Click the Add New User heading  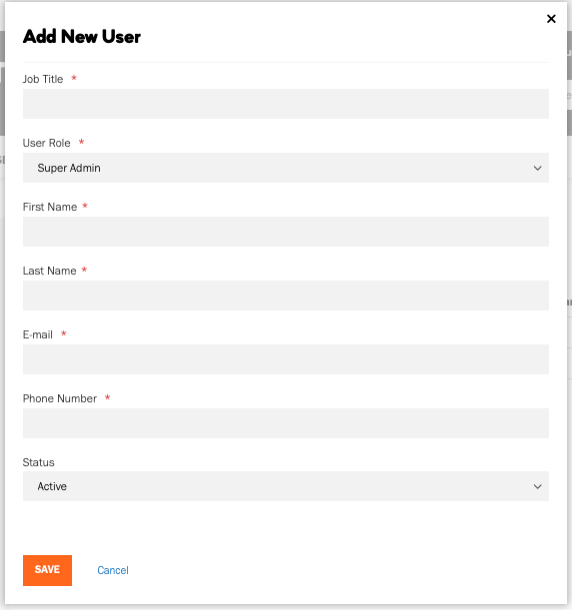pos(82,37)
